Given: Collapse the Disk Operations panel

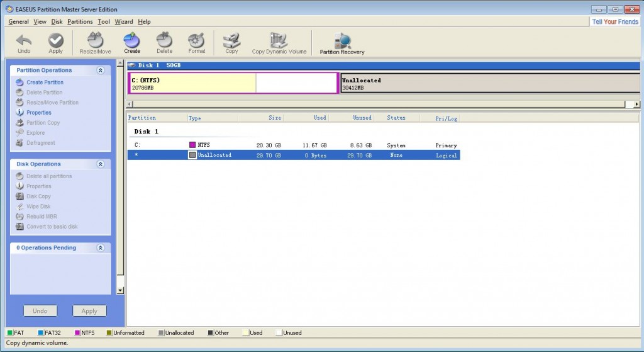Looking at the screenshot, I should pos(100,164).
